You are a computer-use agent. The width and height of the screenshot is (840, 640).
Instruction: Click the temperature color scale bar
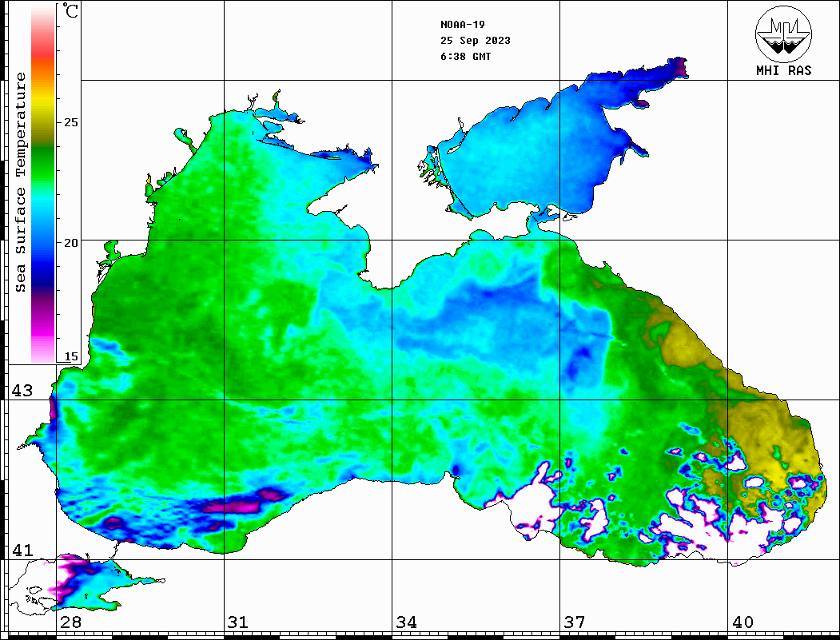point(43,183)
